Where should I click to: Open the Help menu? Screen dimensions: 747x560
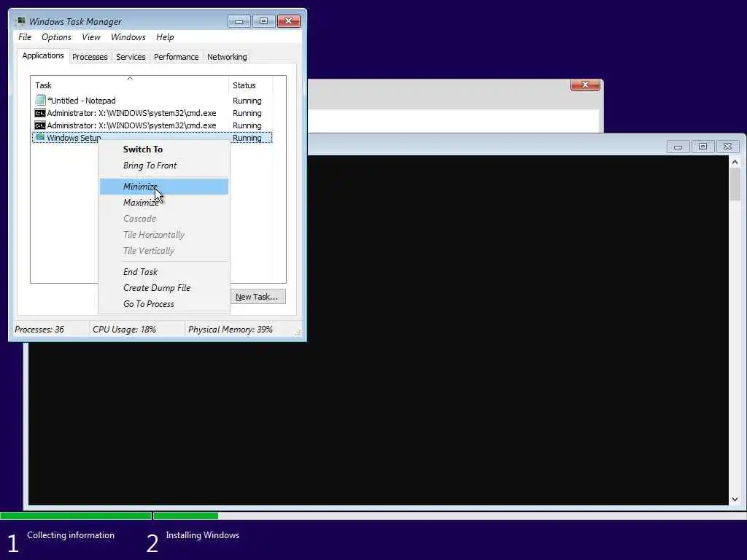point(165,37)
